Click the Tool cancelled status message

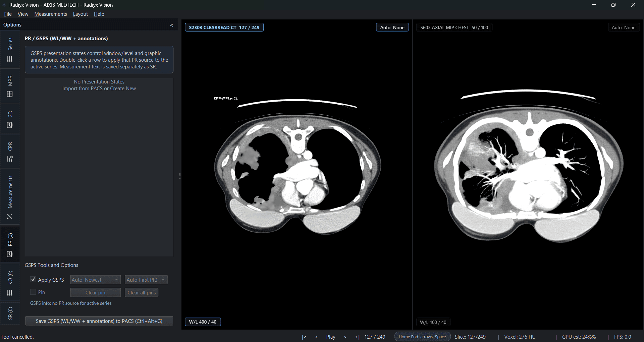tap(17, 337)
